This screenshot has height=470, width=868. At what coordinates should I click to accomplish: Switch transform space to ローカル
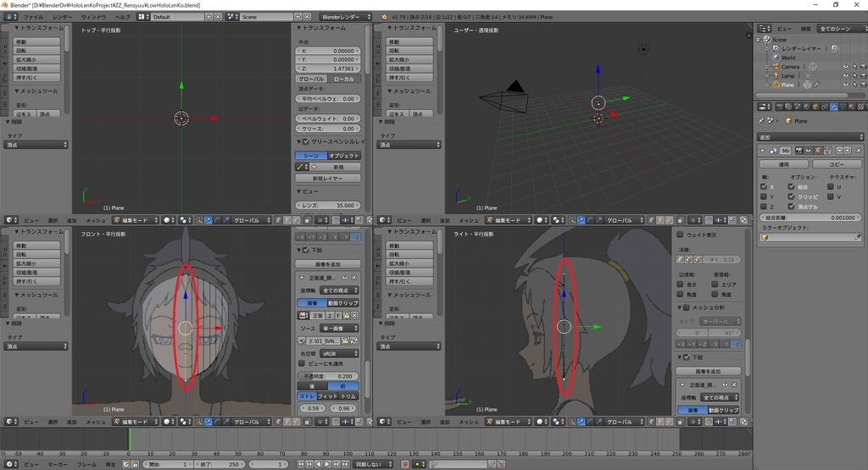(344, 79)
